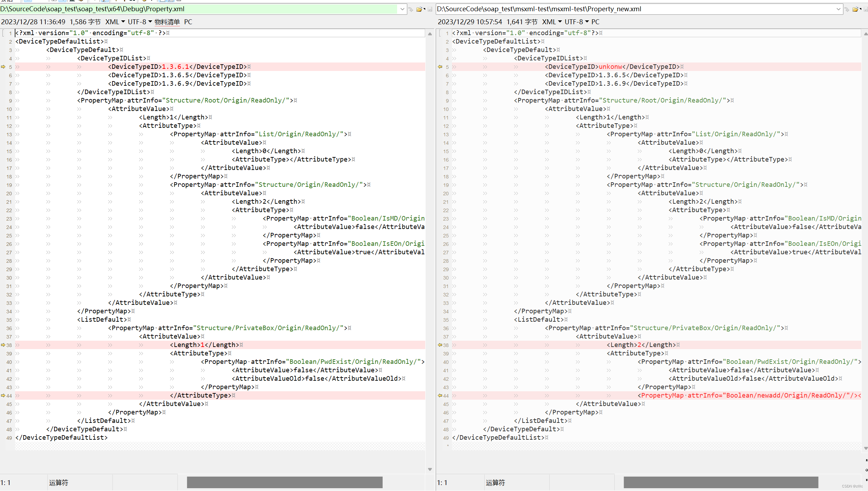Click the diff marker arrow at line 44 in the right gutter
The image size is (868, 491).
440,395
